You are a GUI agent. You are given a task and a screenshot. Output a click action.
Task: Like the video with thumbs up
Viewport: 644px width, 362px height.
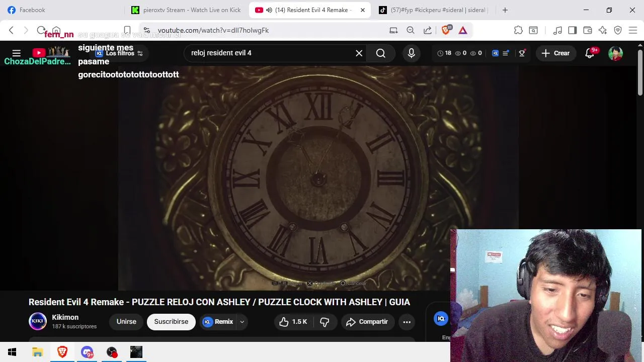293,322
